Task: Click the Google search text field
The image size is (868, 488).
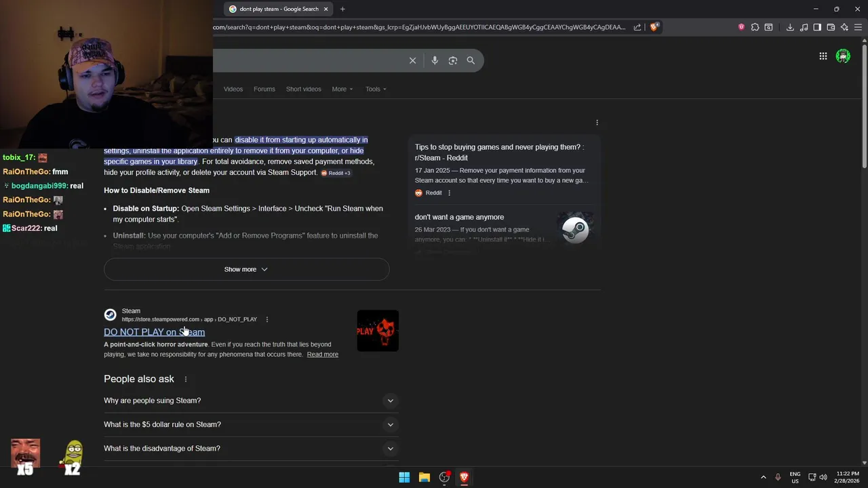Action: point(309,60)
